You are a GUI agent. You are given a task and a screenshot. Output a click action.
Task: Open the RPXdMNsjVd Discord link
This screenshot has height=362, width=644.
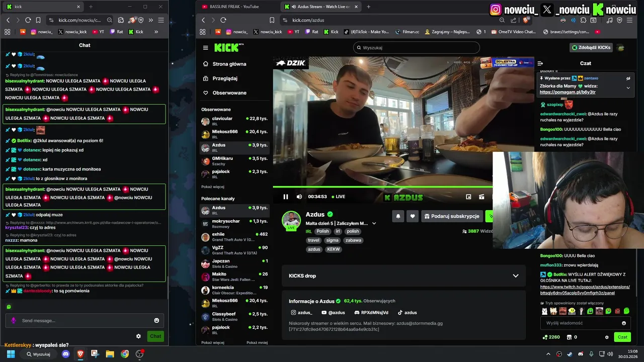371,312
